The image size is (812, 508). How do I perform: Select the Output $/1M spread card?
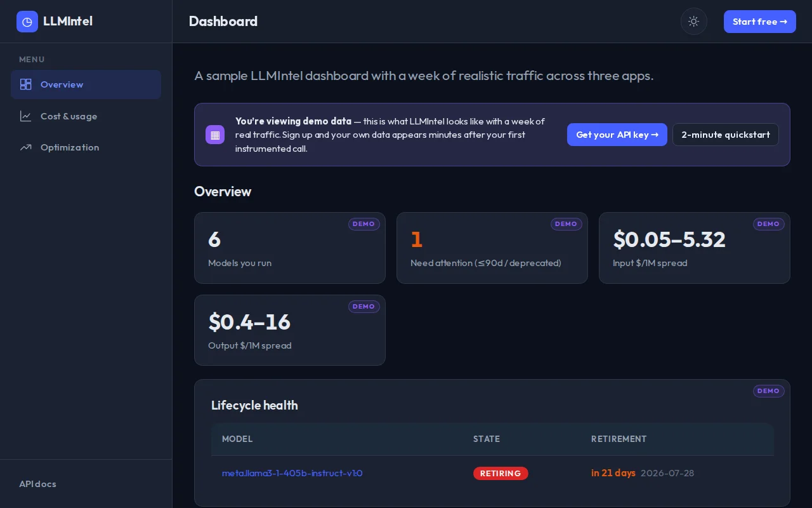(290, 330)
